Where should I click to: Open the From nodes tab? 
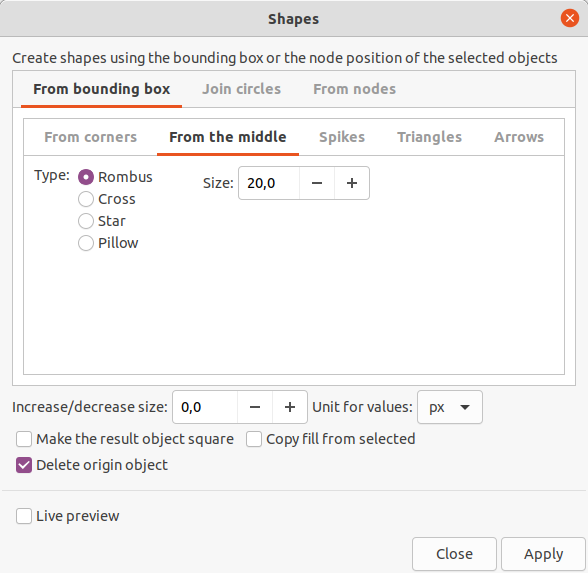click(354, 89)
